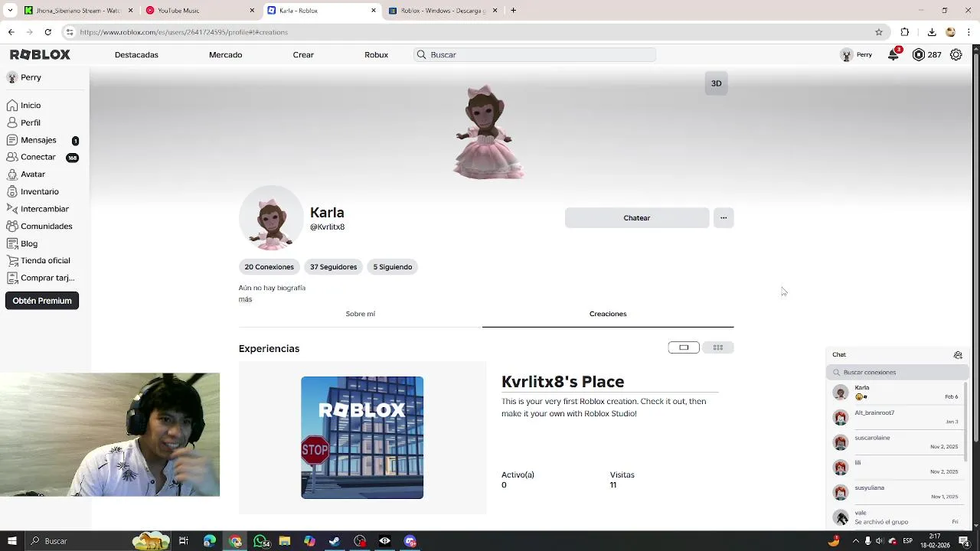Screen dimensions: 980x551
Task: Open the Destacadas menu
Action: (136, 55)
